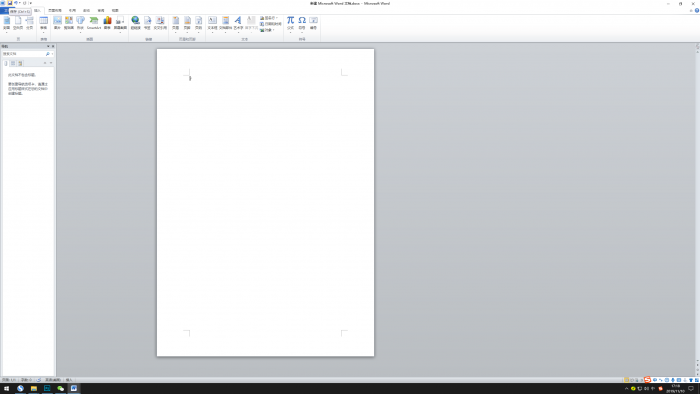Save document with the floppy disk icon
Viewport: 700px width, 394px height.
9,3
